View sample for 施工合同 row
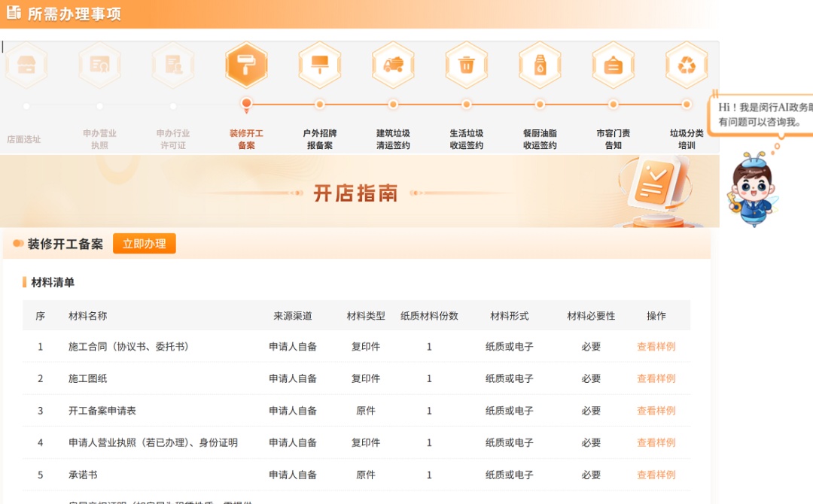Viewport: 813px width, 504px height. click(656, 347)
